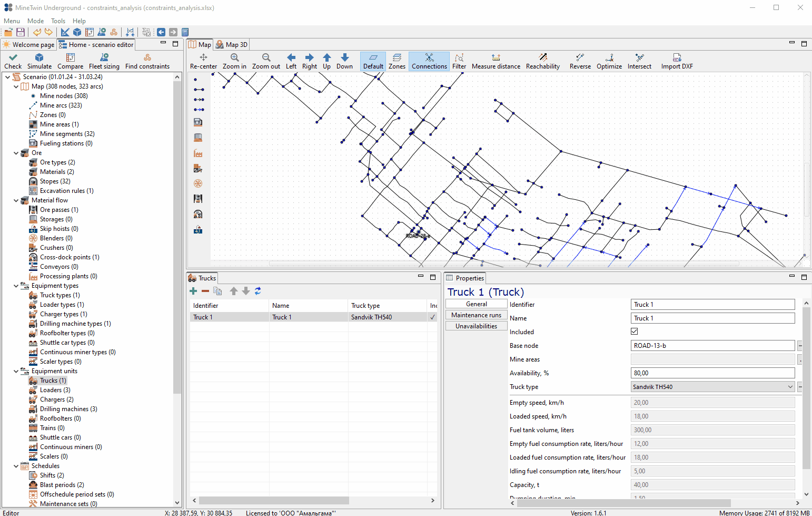This screenshot has width=812, height=516.
Task: Click the Availability percent input field
Action: tap(713, 373)
